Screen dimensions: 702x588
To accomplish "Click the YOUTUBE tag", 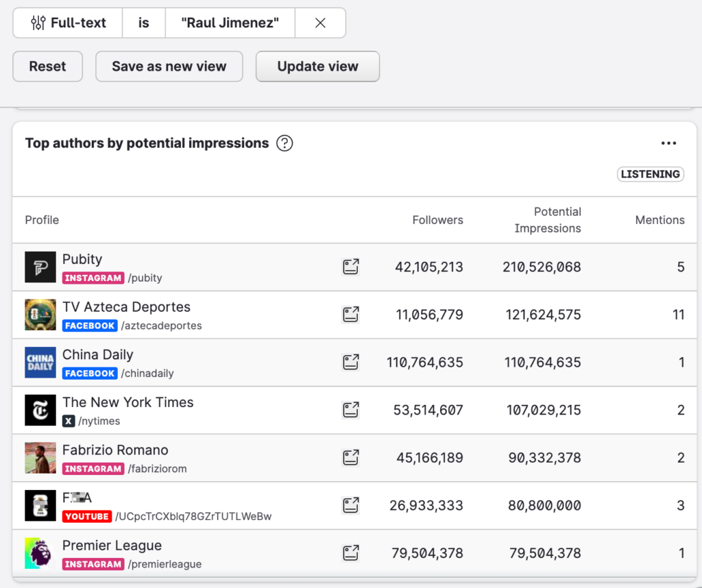I will 87,517.
